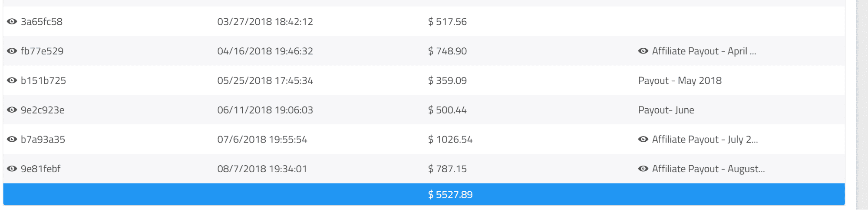Image resolution: width=868 pixels, height=210 pixels.
Task: View payout b7a93a35 via eye icon
Action: coord(12,139)
